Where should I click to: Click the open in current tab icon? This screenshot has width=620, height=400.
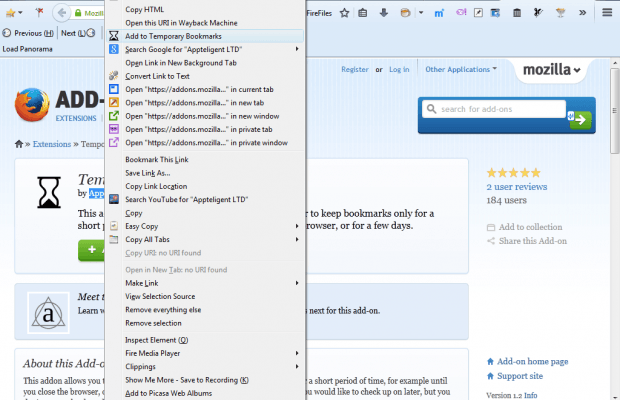[x=113, y=89]
